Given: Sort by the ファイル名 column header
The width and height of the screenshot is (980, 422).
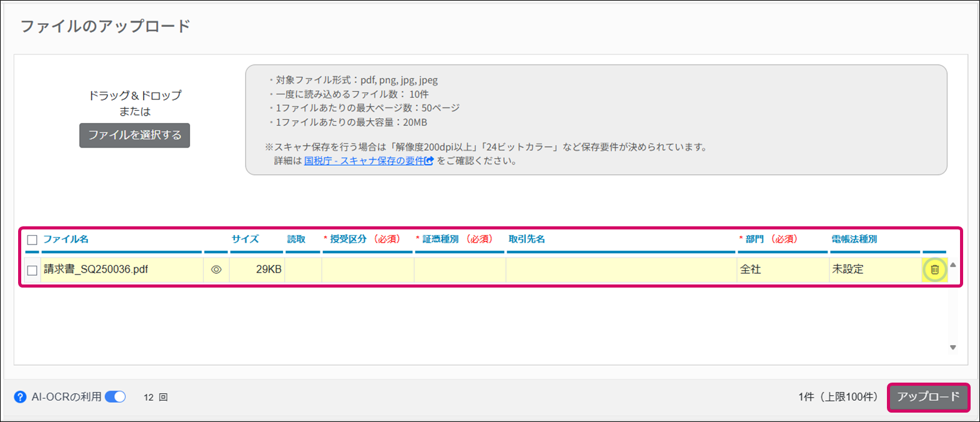Looking at the screenshot, I should coord(66,239).
